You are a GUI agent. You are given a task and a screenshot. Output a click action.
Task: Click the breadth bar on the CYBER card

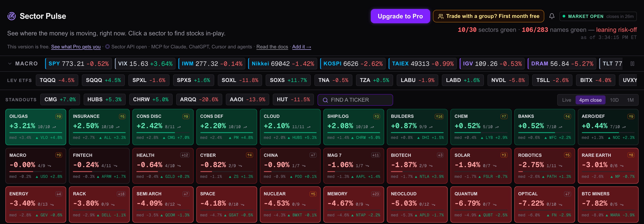pos(227,171)
